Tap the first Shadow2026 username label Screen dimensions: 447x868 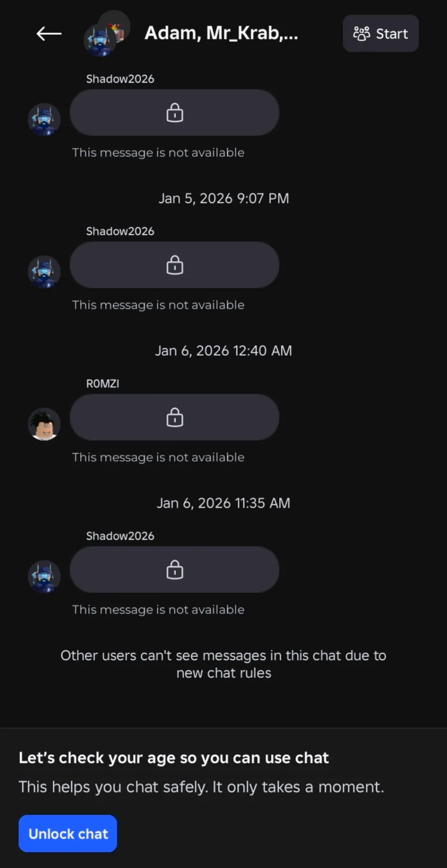[x=120, y=79]
